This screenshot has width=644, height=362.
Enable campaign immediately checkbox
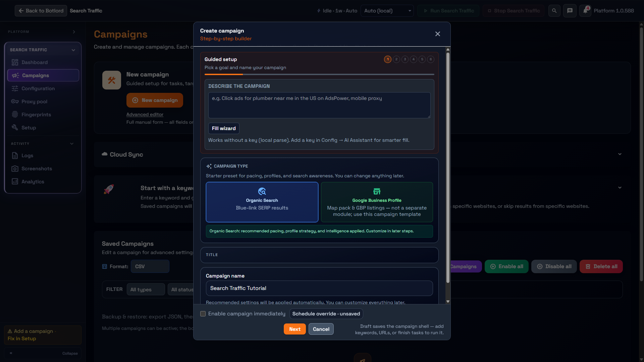(x=203, y=314)
